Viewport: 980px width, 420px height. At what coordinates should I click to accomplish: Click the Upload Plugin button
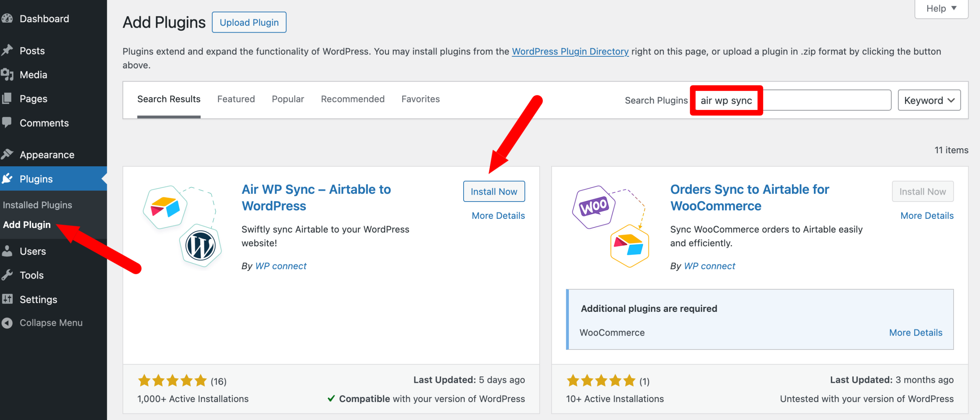click(249, 22)
